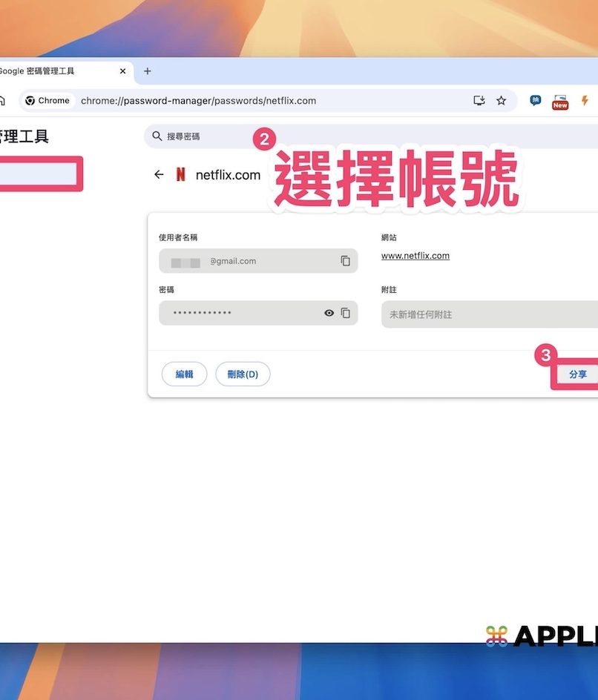Image resolution: width=598 pixels, height=700 pixels.
Task: Open the blue chat extension icon
Action: coord(535,101)
